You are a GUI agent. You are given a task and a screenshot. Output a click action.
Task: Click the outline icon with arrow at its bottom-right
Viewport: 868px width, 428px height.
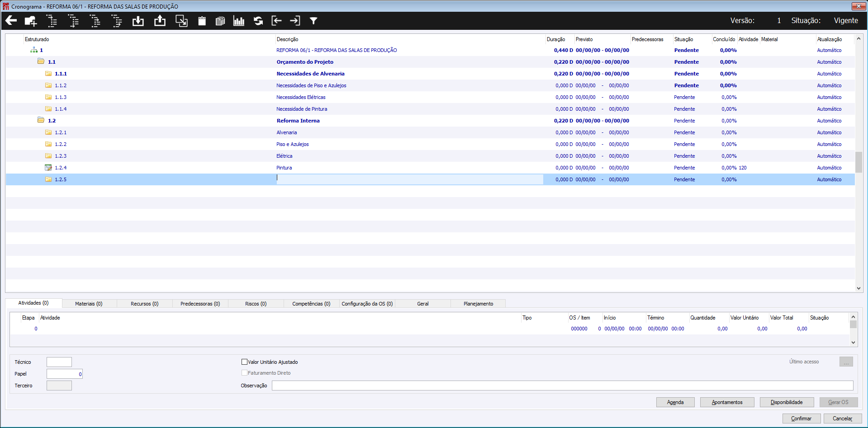[x=117, y=21]
